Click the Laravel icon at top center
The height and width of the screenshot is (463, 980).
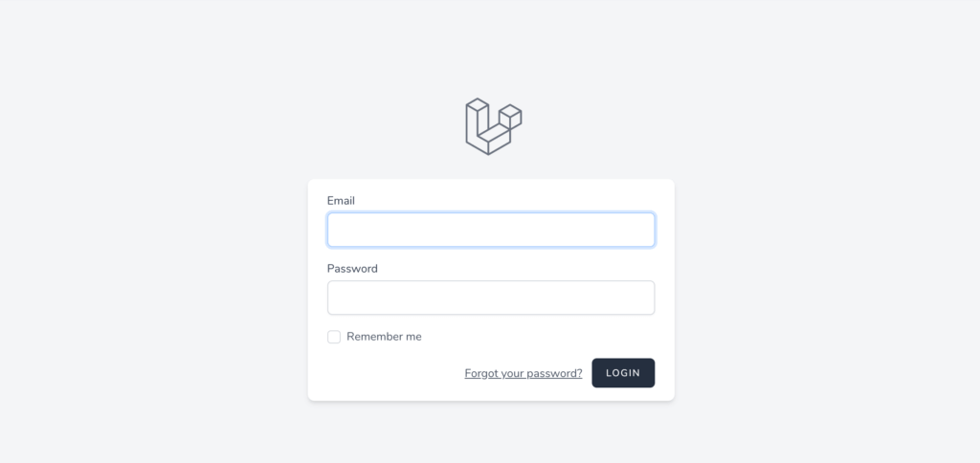pyautogui.click(x=493, y=126)
